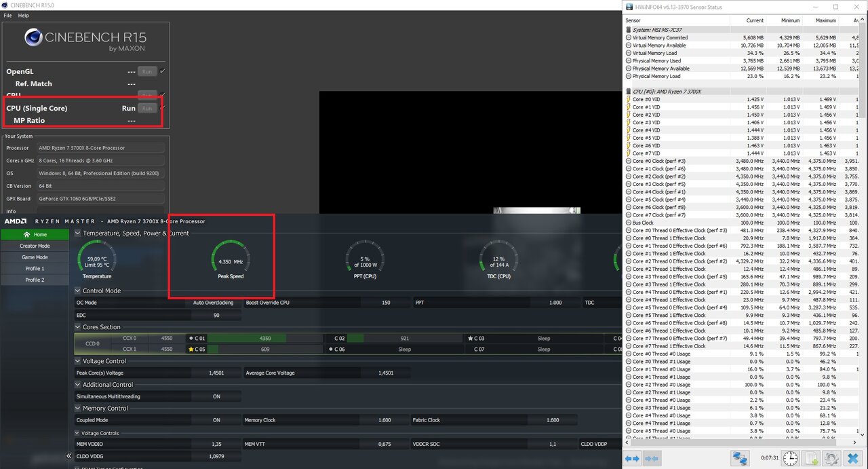Open the Cinebench File menu

pos(8,15)
